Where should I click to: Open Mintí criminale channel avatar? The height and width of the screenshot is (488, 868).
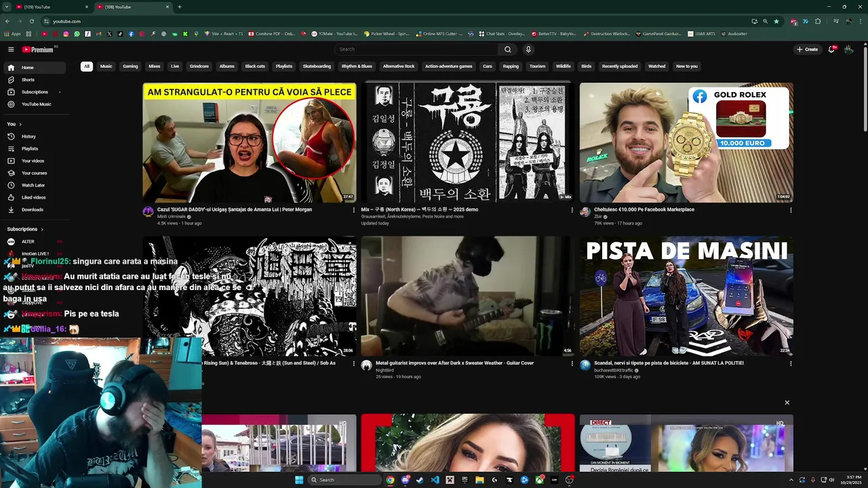click(x=148, y=211)
